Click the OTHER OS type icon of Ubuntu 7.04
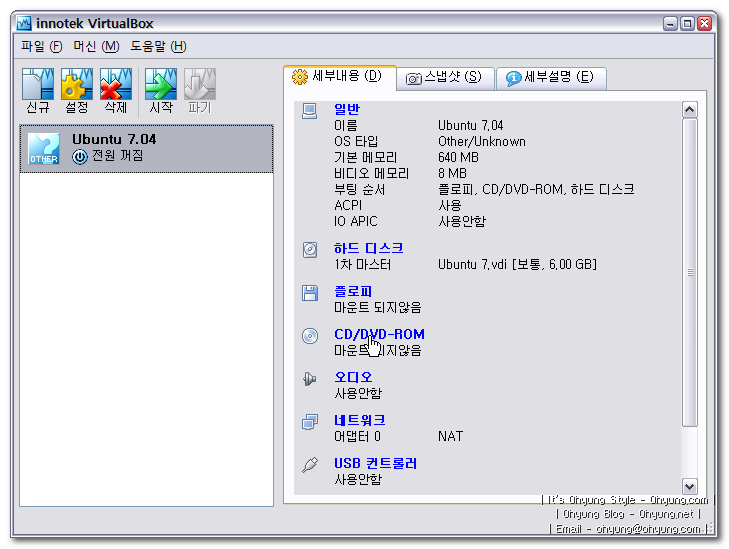The height and width of the screenshot is (549, 729). tap(44, 149)
